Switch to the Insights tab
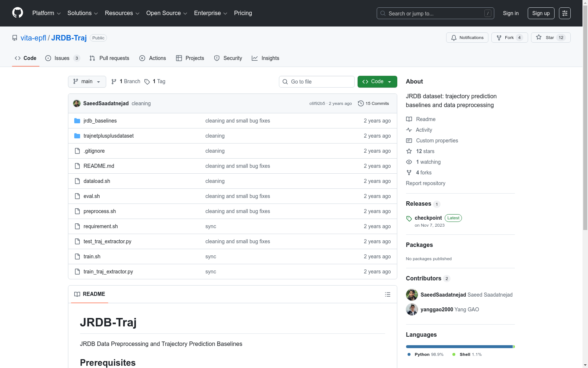This screenshot has width=588, height=368. pyautogui.click(x=265, y=58)
